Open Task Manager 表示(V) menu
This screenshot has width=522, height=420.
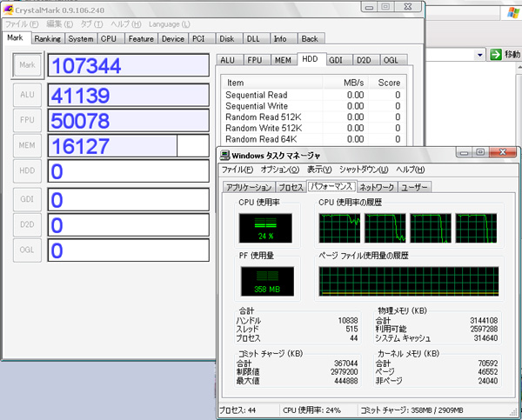click(319, 170)
